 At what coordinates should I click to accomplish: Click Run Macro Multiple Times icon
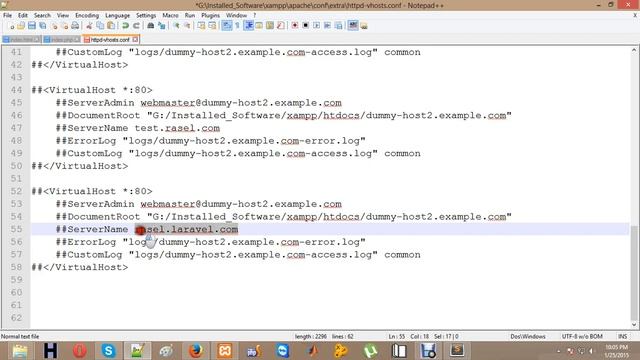327,26
